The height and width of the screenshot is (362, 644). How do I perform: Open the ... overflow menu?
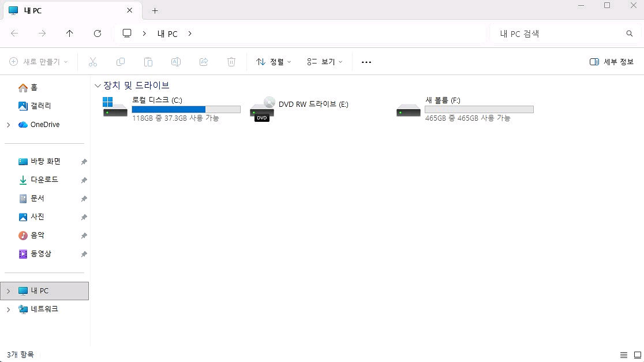[x=366, y=62]
